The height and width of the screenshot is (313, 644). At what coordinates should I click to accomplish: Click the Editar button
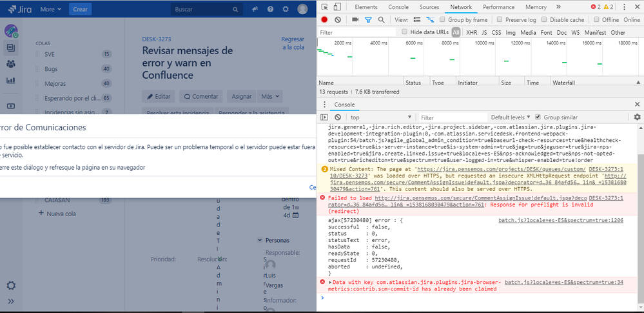point(159,96)
